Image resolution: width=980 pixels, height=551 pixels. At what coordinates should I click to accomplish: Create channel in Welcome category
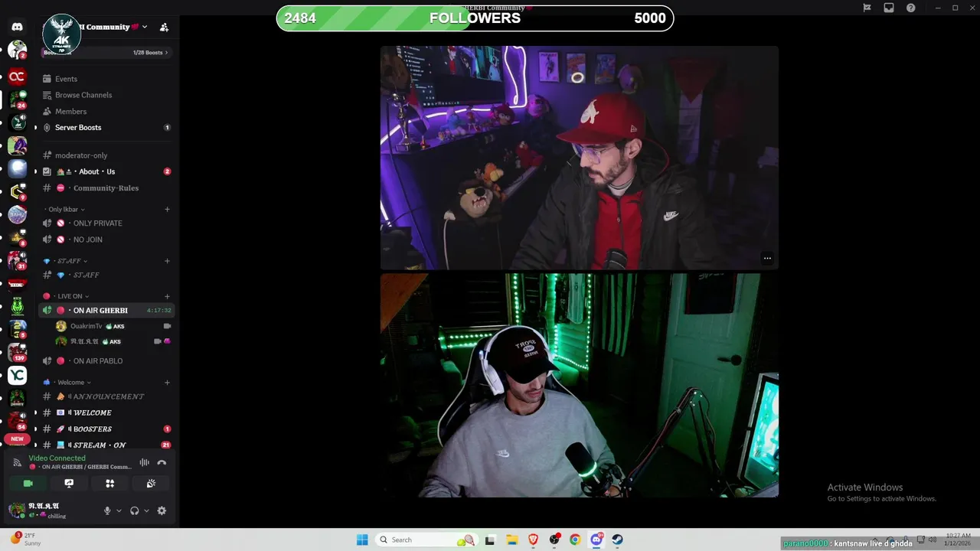(x=167, y=383)
